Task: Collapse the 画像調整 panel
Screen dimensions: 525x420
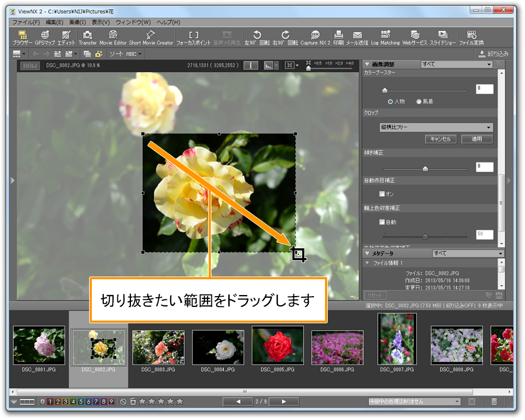Action: [x=367, y=64]
